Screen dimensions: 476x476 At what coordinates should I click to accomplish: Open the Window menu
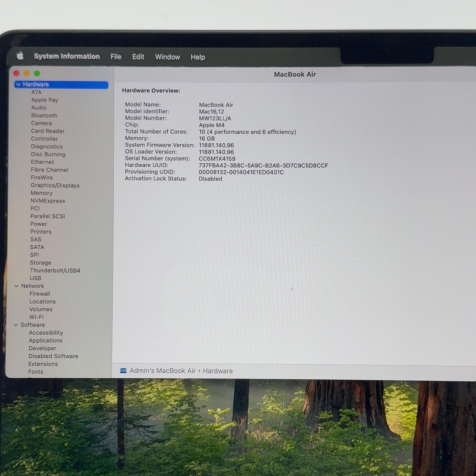click(168, 57)
